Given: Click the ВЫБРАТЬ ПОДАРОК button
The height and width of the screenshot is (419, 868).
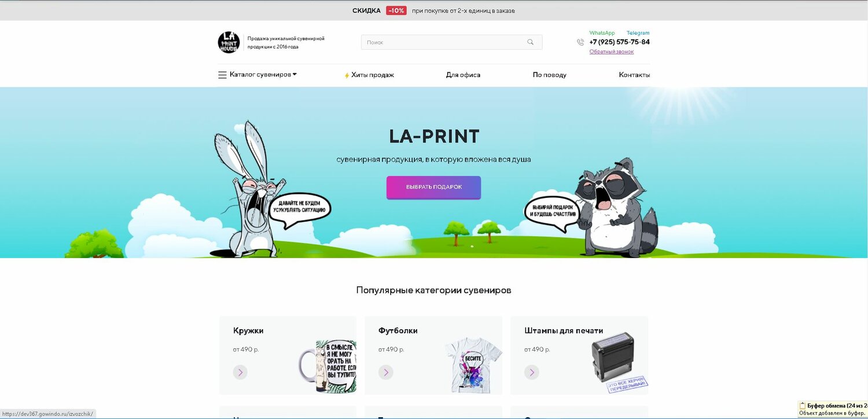Looking at the screenshot, I should point(433,188).
